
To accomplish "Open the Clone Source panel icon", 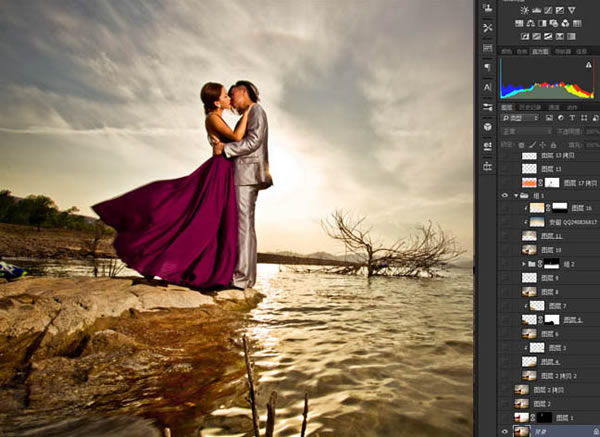I will 488,8.
